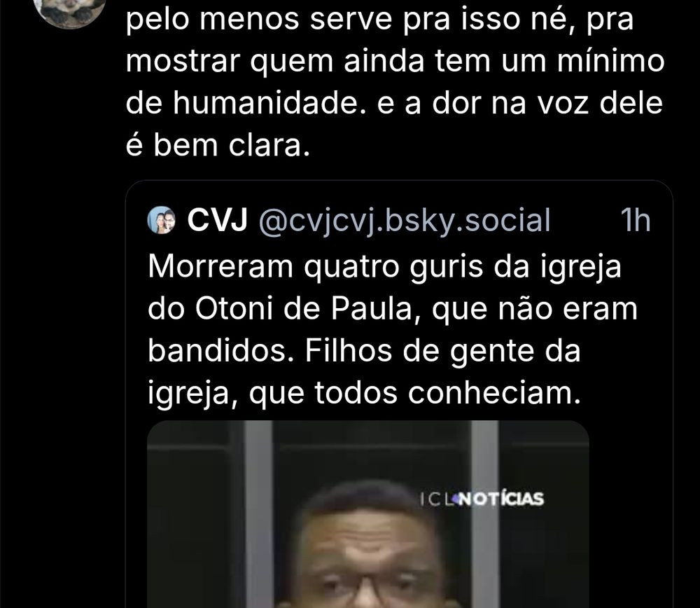
Task: Click the line "igreja, que todos conheciam."
Action: click(364, 394)
